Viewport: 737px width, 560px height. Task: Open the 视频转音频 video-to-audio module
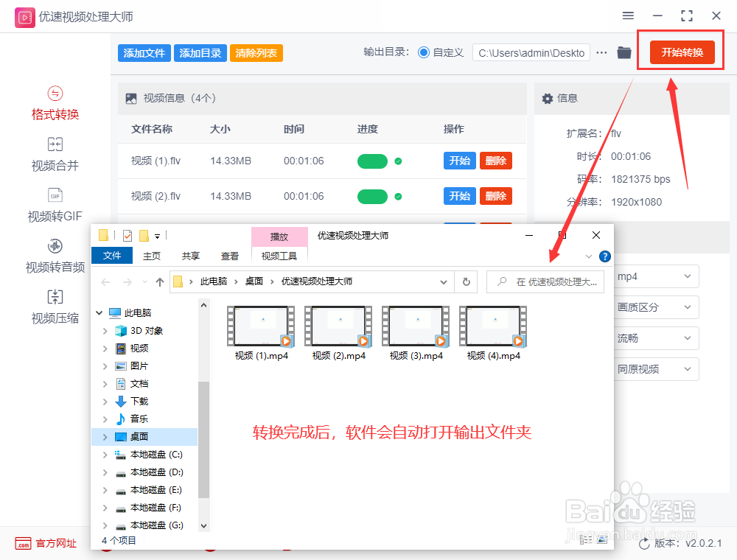click(x=55, y=256)
